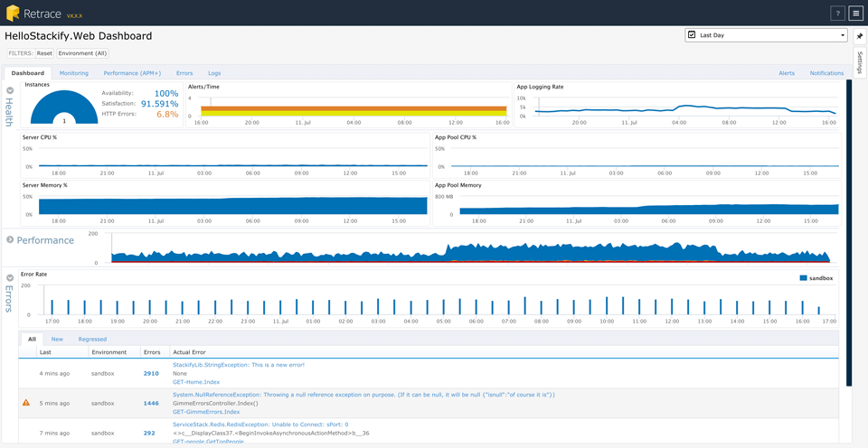Select the New errors sub-tab

pos(57,339)
